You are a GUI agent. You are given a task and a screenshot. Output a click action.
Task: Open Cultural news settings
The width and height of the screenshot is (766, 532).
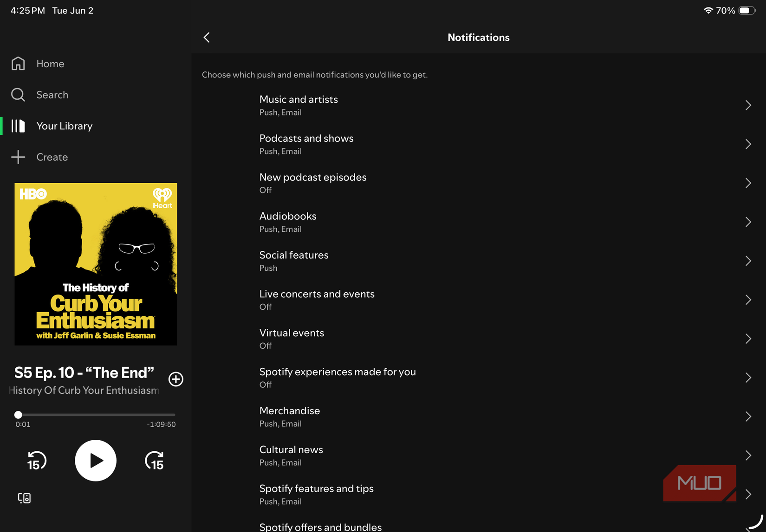coord(479,455)
